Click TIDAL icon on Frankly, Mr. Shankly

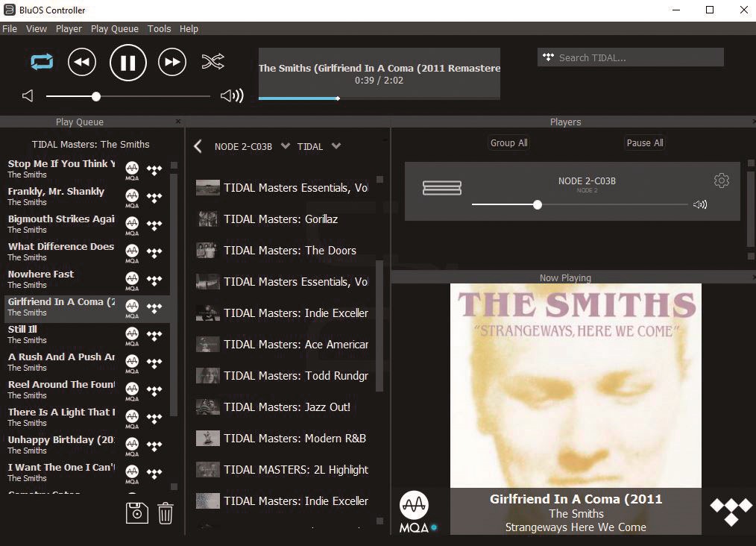tap(154, 197)
